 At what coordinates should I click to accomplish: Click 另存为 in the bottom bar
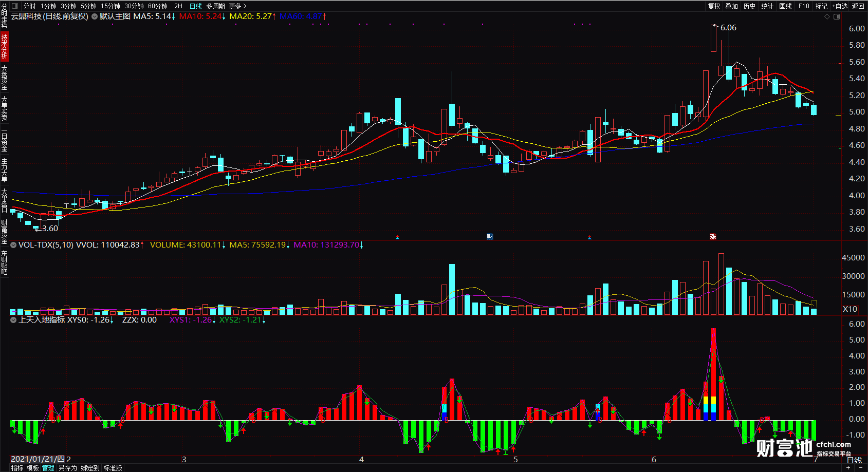pos(67,468)
